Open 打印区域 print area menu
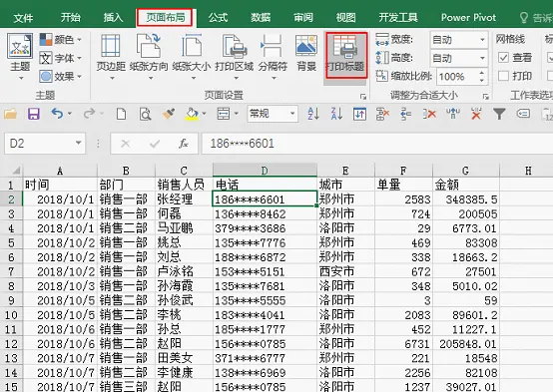This screenshot has width=553, height=392. click(235, 57)
